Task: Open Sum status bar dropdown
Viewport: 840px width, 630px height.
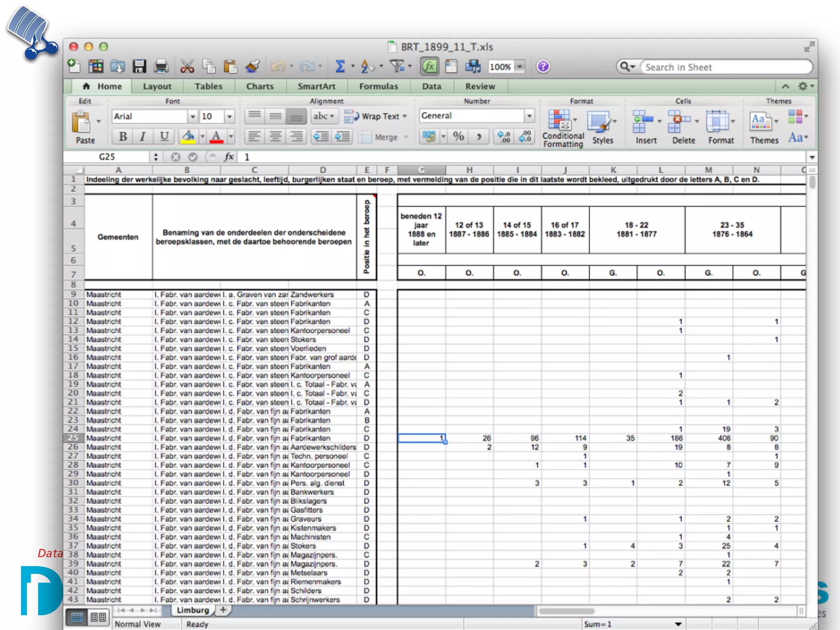Action: click(678, 624)
